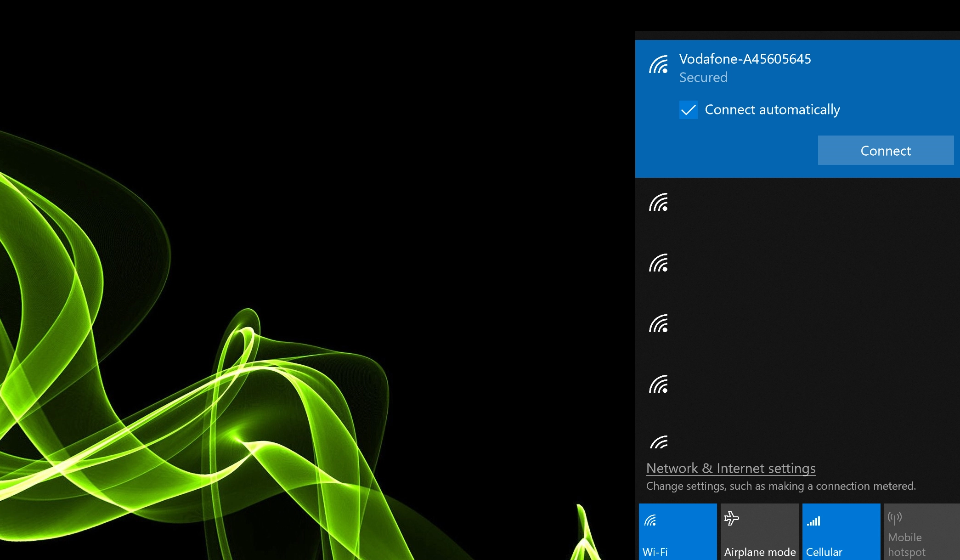
Task: Open Network & Internet settings link
Action: [730, 468]
